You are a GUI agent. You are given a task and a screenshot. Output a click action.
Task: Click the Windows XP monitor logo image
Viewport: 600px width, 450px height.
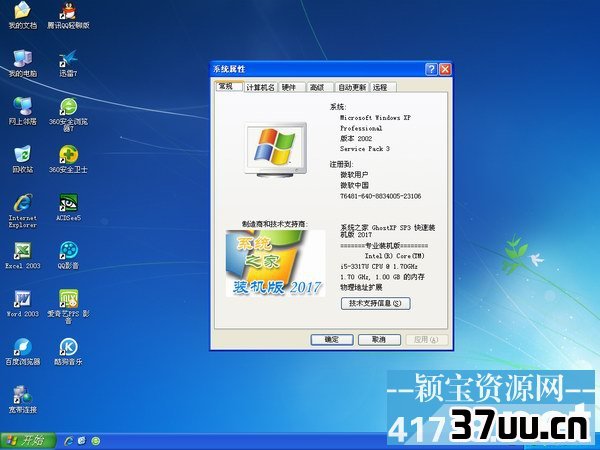coord(276,149)
